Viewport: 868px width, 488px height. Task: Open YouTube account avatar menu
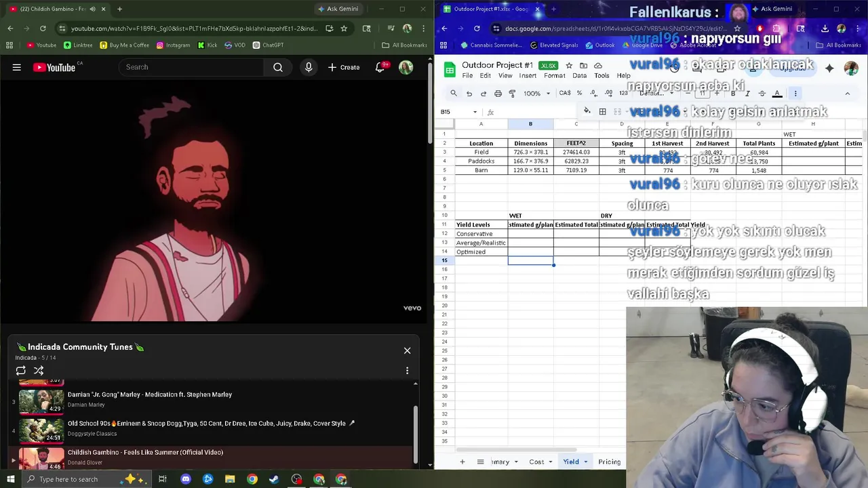[x=406, y=67]
